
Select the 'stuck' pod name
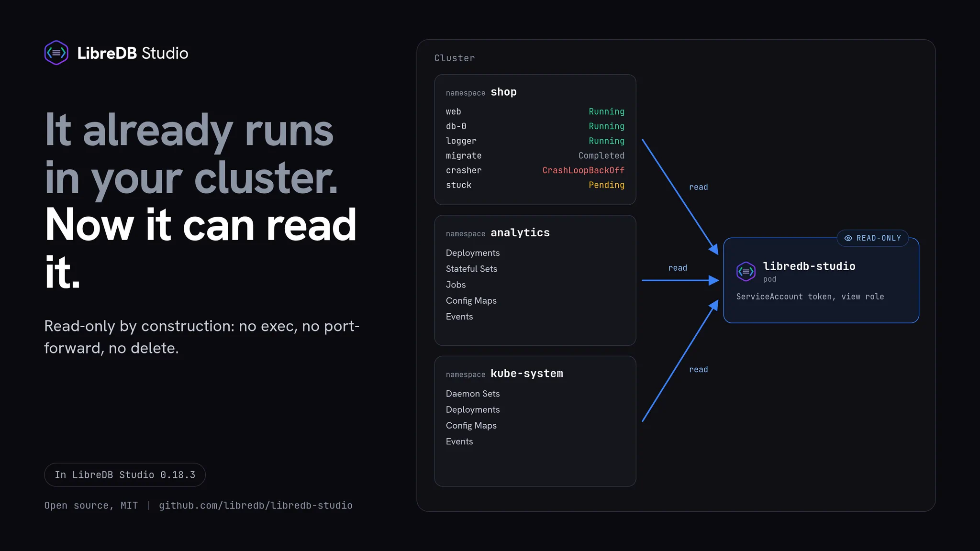pos(458,185)
